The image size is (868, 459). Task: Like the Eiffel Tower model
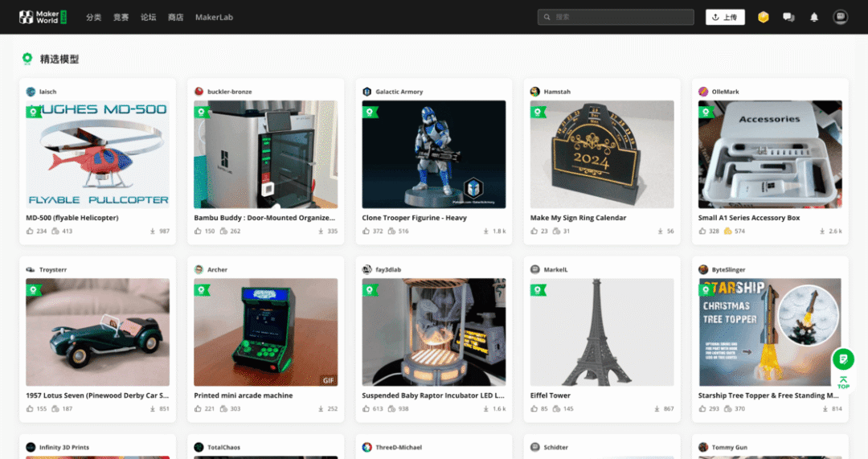(x=534, y=408)
